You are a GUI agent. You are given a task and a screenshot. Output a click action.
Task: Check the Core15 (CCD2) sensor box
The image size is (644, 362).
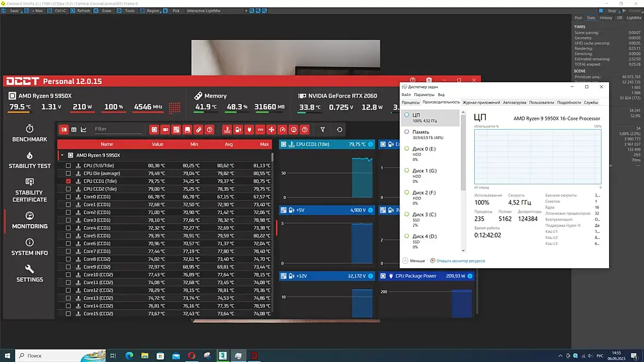click(x=68, y=313)
